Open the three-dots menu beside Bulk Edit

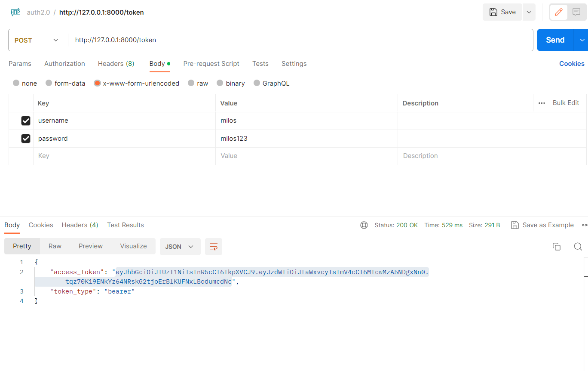click(542, 103)
